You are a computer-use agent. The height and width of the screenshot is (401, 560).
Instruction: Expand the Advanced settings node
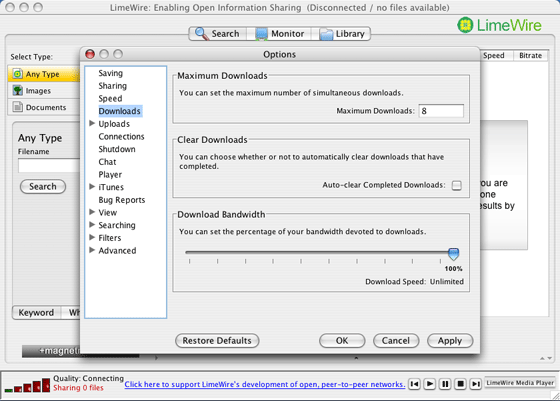tap(92, 250)
